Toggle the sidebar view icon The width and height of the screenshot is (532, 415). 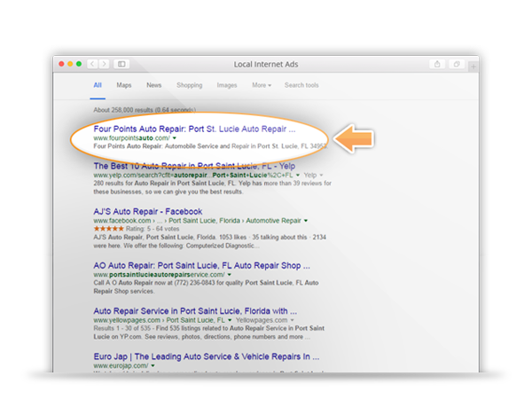point(121,64)
